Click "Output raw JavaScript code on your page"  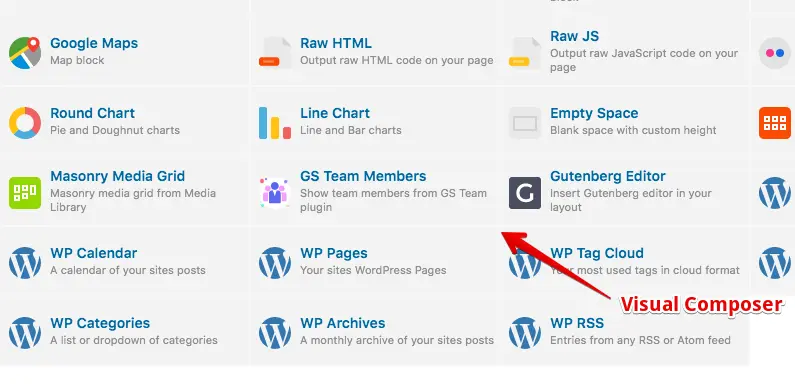point(644,60)
